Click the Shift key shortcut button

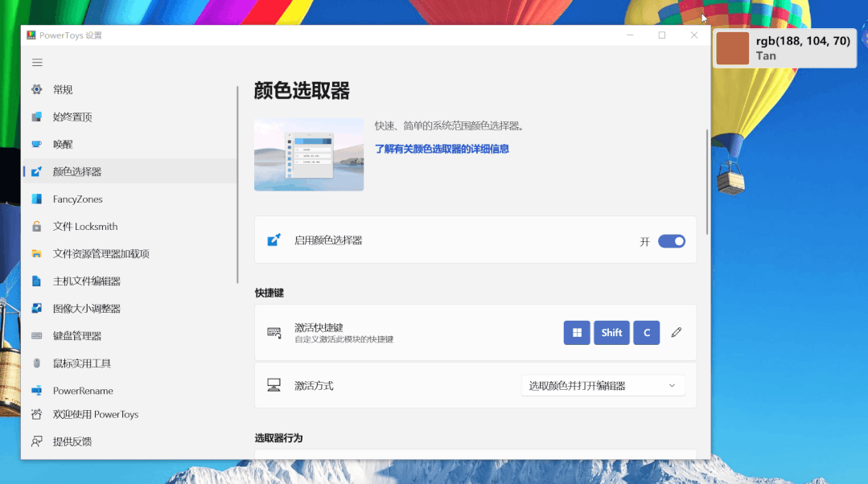[611, 332]
